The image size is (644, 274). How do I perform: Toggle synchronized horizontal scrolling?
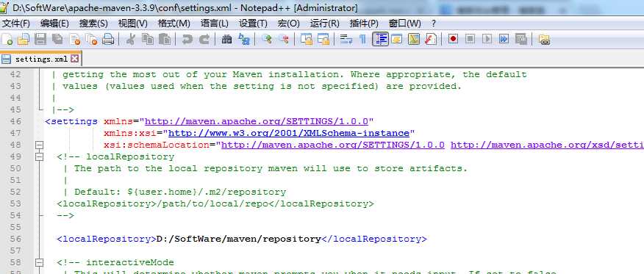(x=323, y=40)
